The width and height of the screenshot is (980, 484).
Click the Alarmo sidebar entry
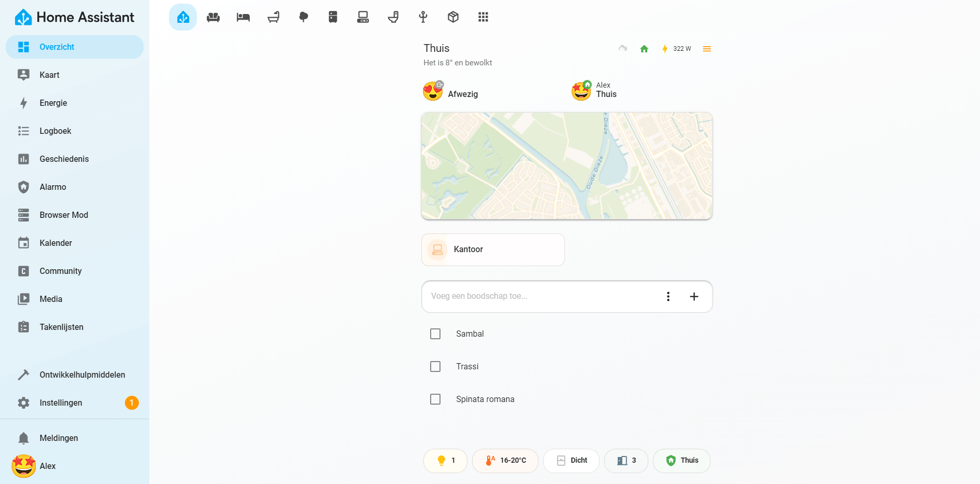[x=52, y=187]
